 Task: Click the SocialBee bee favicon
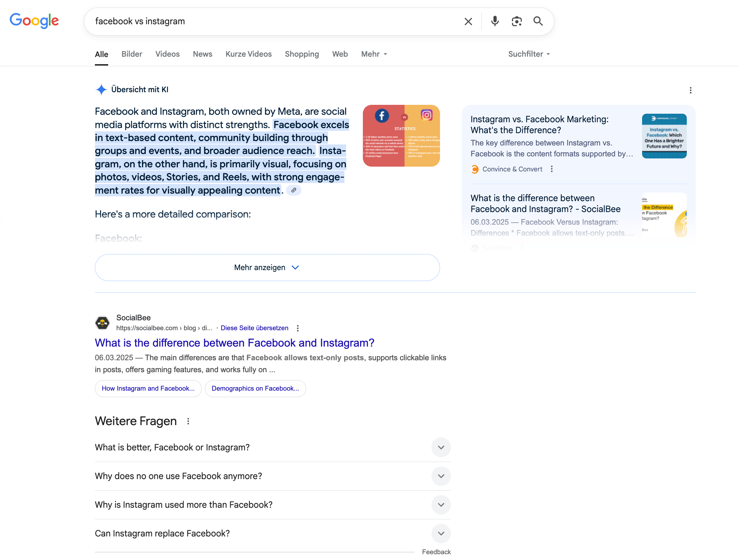pyautogui.click(x=102, y=323)
